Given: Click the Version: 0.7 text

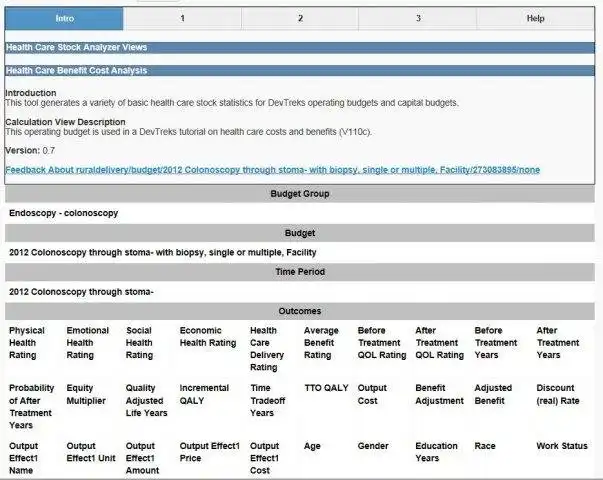Looking at the screenshot, I should pos(30,150).
